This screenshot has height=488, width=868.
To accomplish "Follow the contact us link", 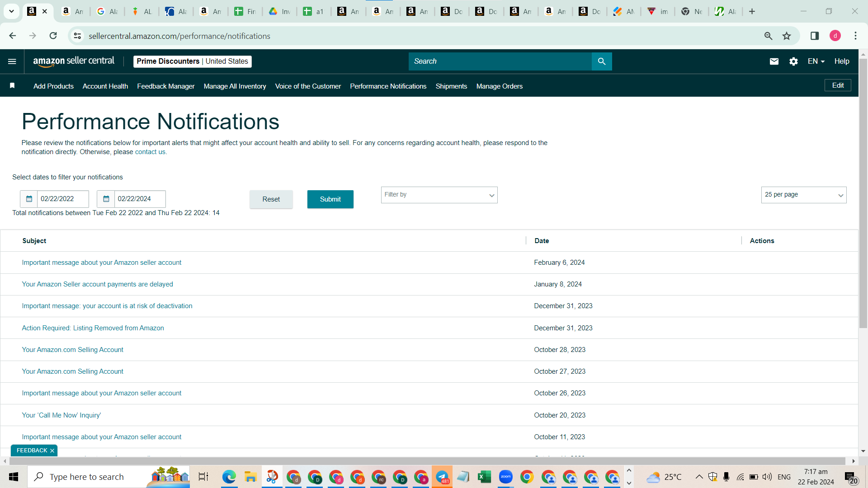I will (151, 152).
